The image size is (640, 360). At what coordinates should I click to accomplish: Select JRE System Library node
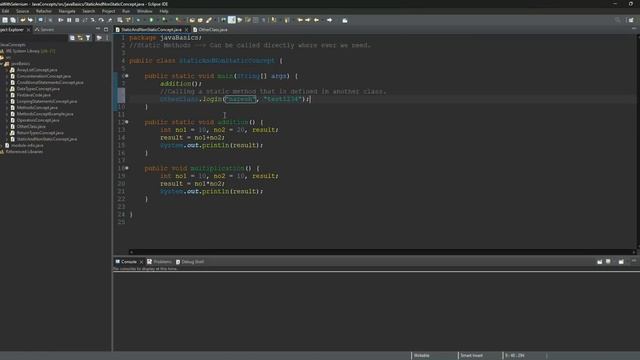(28, 51)
